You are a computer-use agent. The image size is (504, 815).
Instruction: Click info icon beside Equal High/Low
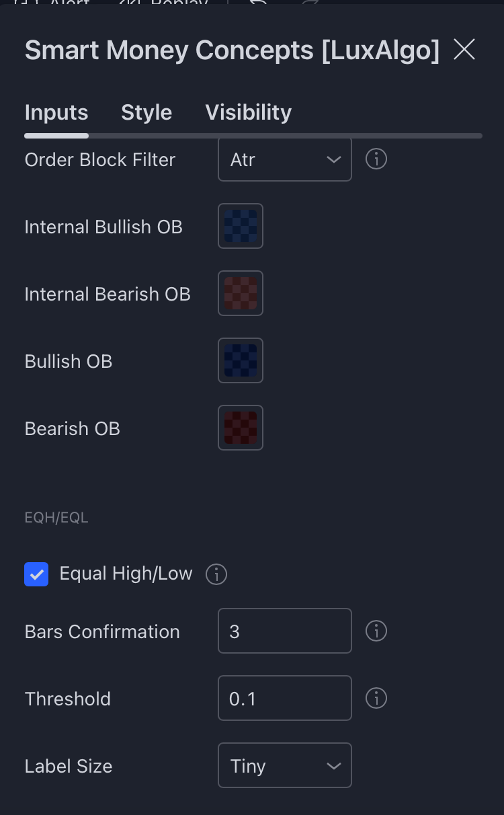(x=216, y=574)
